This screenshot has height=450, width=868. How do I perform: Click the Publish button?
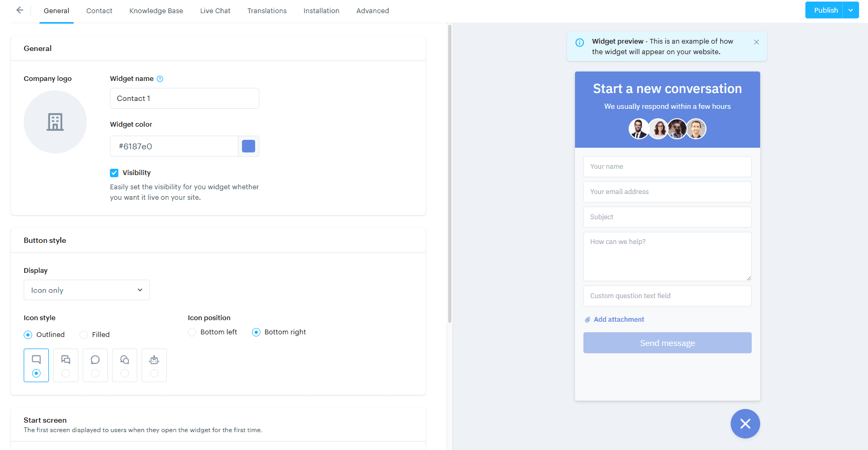tap(824, 10)
